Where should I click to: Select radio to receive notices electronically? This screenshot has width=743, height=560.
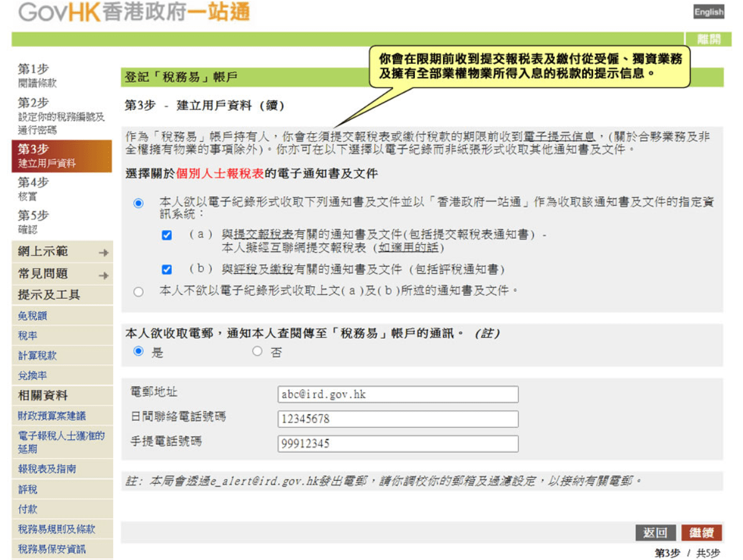coord(138,203)
